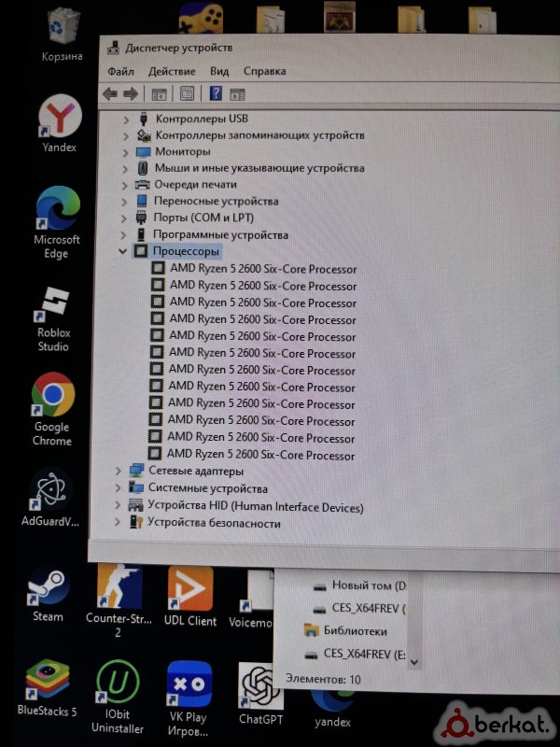
Task: Open the Справка menu
Action: (x=264, y=71)
